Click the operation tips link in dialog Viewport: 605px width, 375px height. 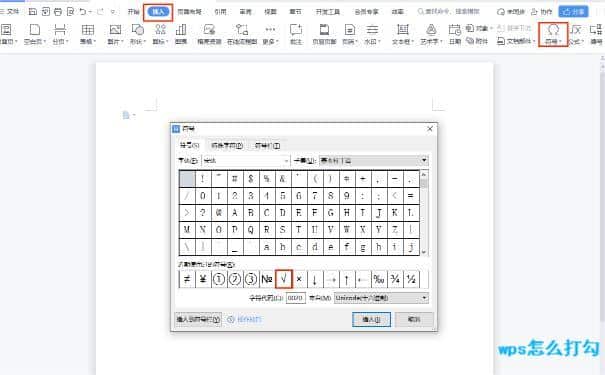tap(245, 319)
